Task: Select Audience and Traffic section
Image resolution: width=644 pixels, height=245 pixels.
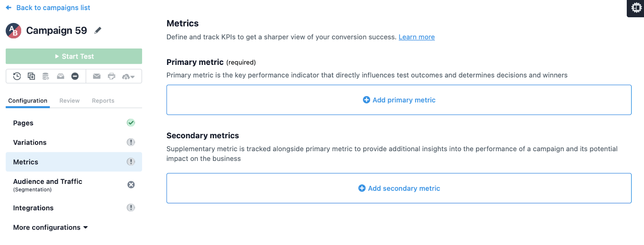Action: tap(74, 185)
